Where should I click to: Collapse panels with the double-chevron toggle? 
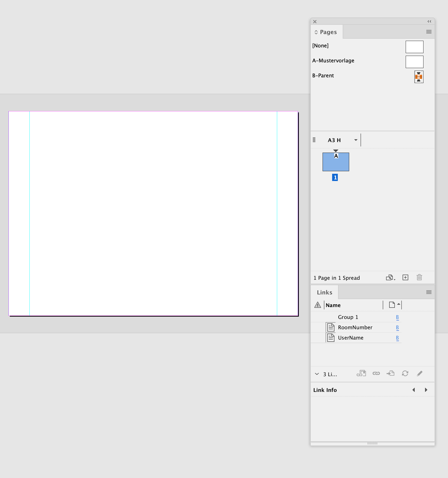[x=429, y=21]
